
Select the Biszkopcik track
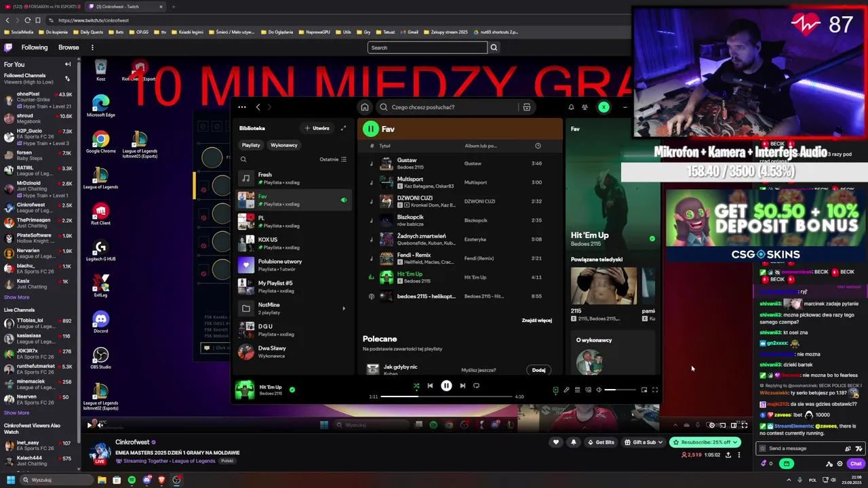point(460,220)
